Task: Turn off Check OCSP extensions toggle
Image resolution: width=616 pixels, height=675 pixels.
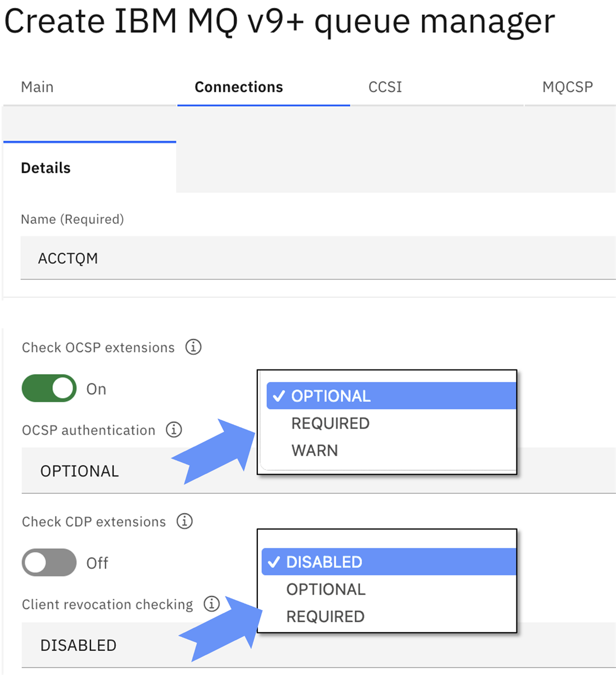Action: (x=49, y=388)
